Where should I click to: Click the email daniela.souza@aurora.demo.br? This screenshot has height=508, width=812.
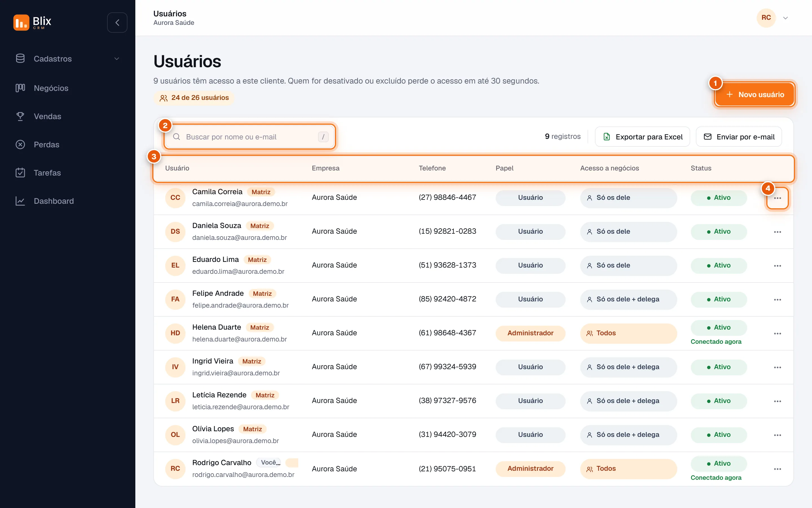pyautogui.click(x=239, y=238)
